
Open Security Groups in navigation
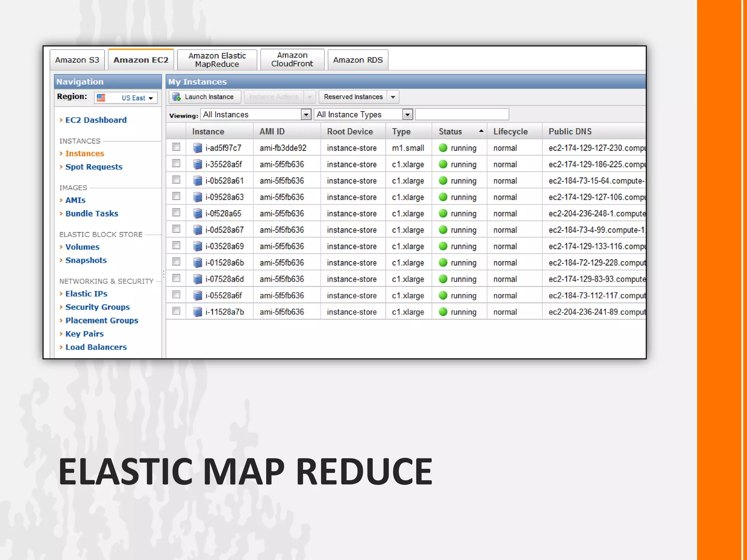point(97,307)
